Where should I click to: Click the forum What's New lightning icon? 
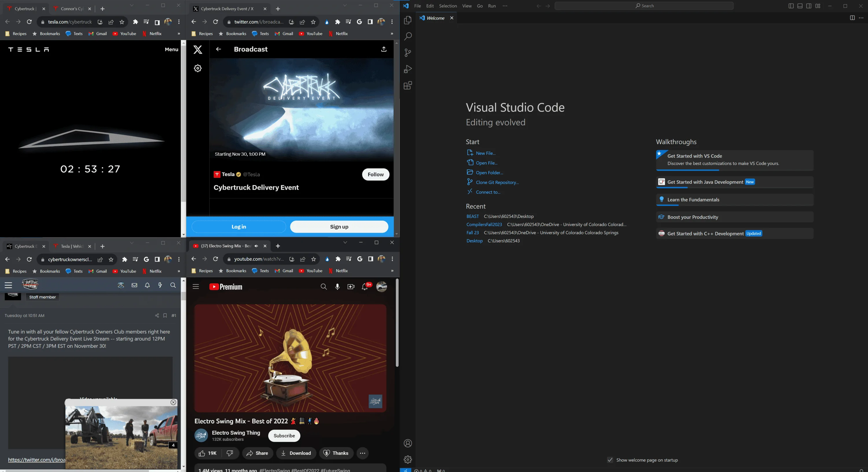(x=160, y=285)
